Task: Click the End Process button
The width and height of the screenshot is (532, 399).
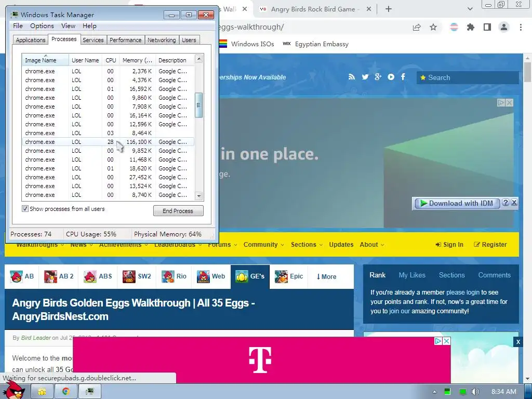Action: pyautogui.click(x=178, y=211)
